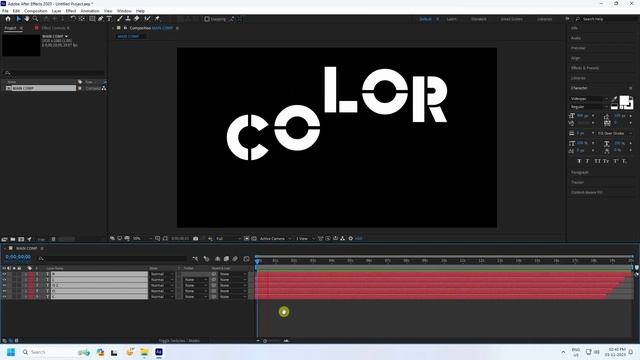640x360 pixels.
Task: Select the Brush tool
Action: click(120, 19)
